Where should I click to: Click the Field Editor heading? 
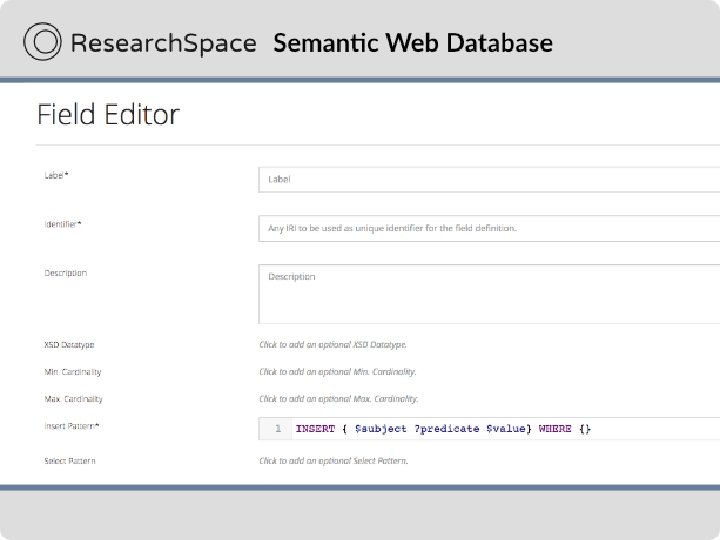[x=108, y=114]
